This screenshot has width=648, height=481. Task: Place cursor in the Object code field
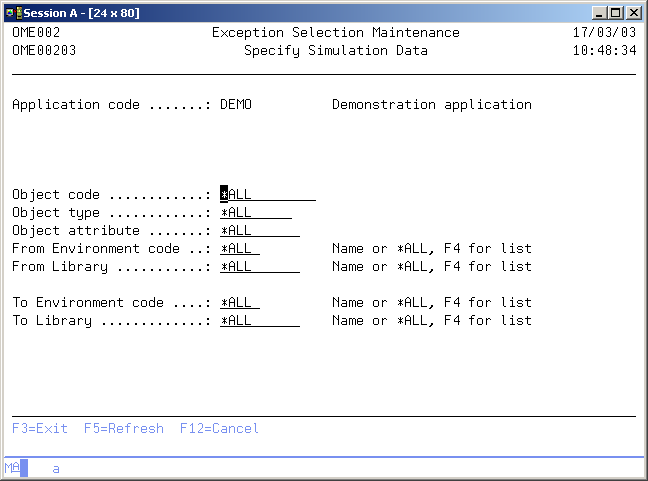click(267, 195)
